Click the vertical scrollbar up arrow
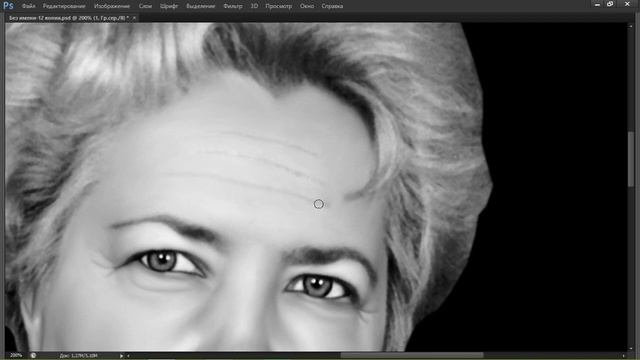The width and height of the screenshot is (640, 360). (x=631, y=26)
